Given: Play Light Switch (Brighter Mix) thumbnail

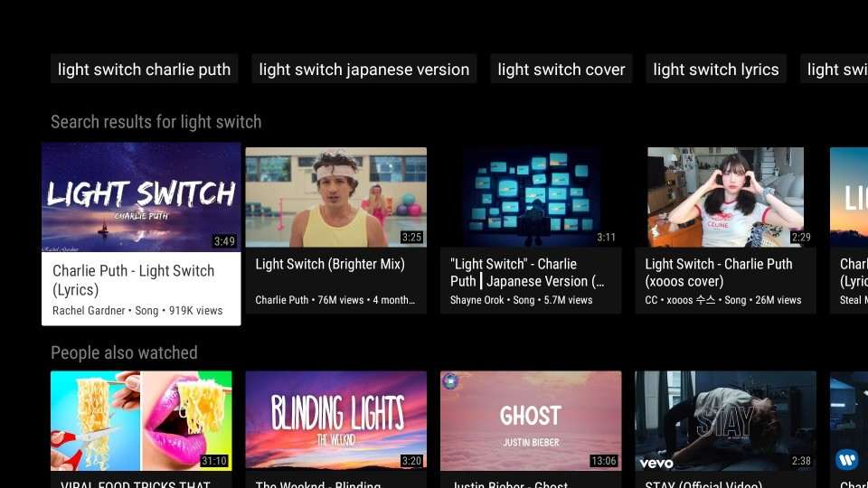Looking at the screenshot, I should point(336,197).
